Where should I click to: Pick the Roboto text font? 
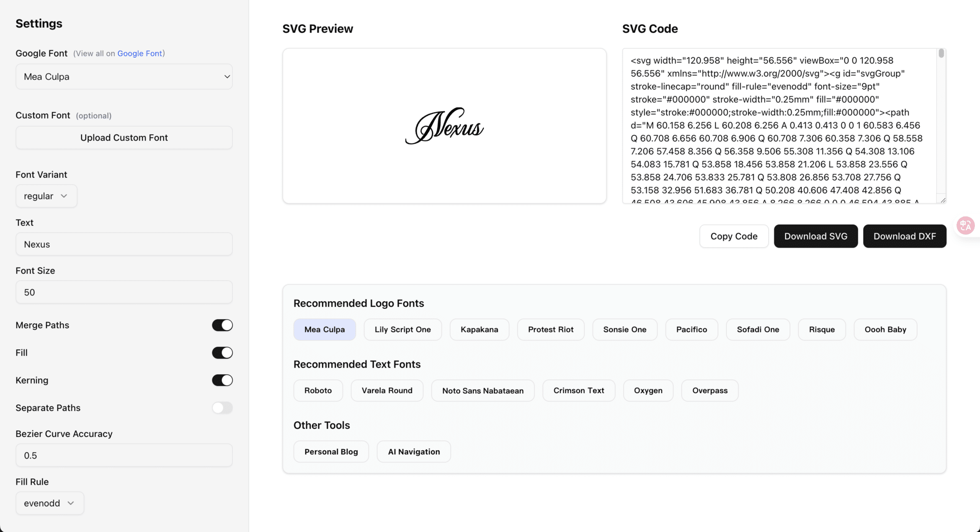[x=318, y=391]
